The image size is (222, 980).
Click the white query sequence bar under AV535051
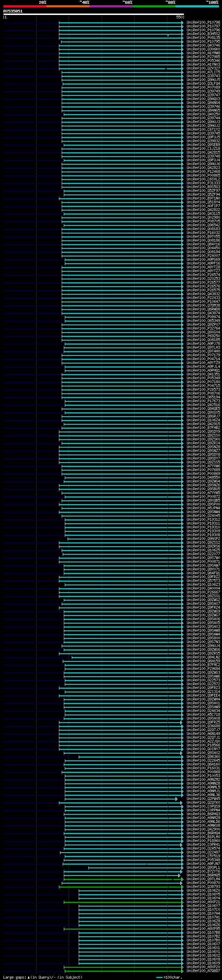(93, 15)
